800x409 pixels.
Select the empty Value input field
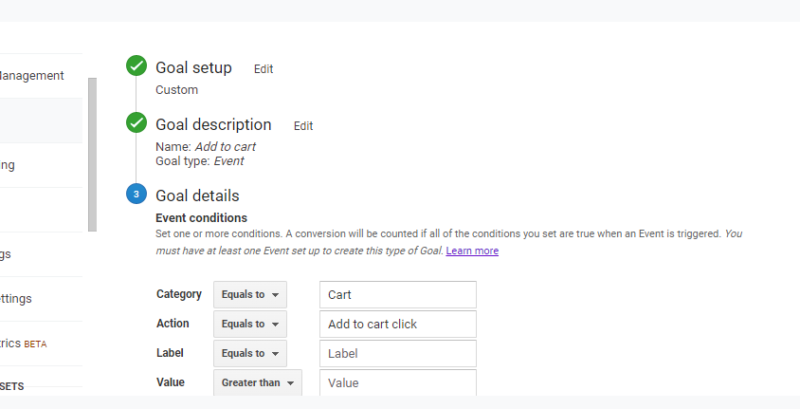coord(397,383)
